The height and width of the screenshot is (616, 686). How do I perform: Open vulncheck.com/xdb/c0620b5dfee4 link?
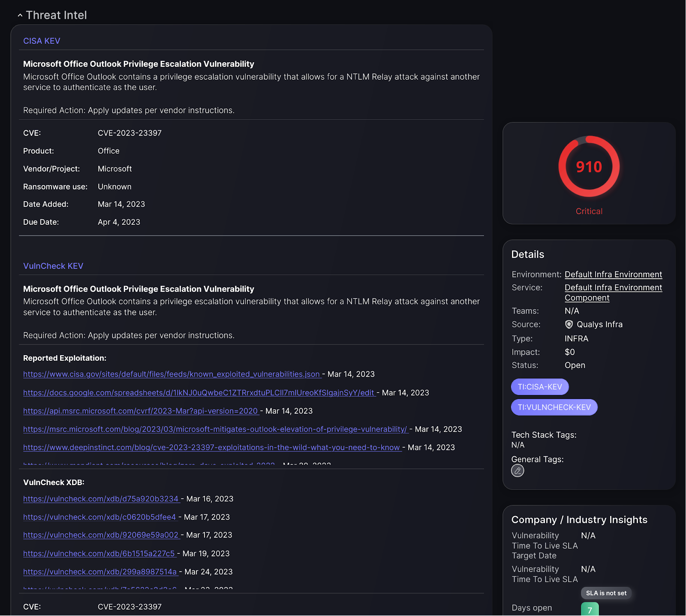pyautogui.click(x=99, y=517)
